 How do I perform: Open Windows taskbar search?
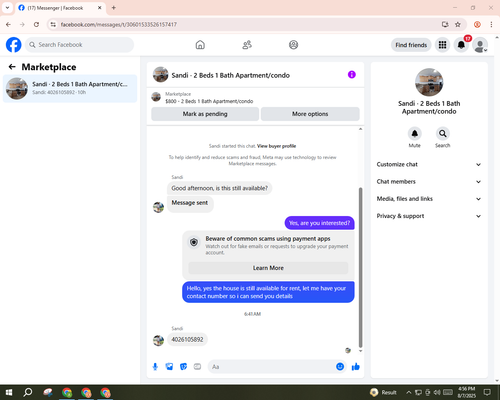click(x=28, y=392)
